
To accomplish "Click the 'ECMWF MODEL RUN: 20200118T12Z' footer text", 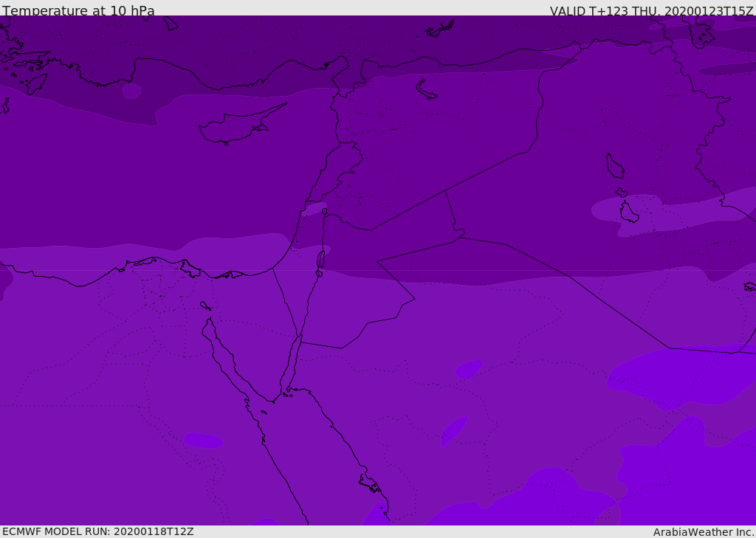I will click(x=98, y=531).
